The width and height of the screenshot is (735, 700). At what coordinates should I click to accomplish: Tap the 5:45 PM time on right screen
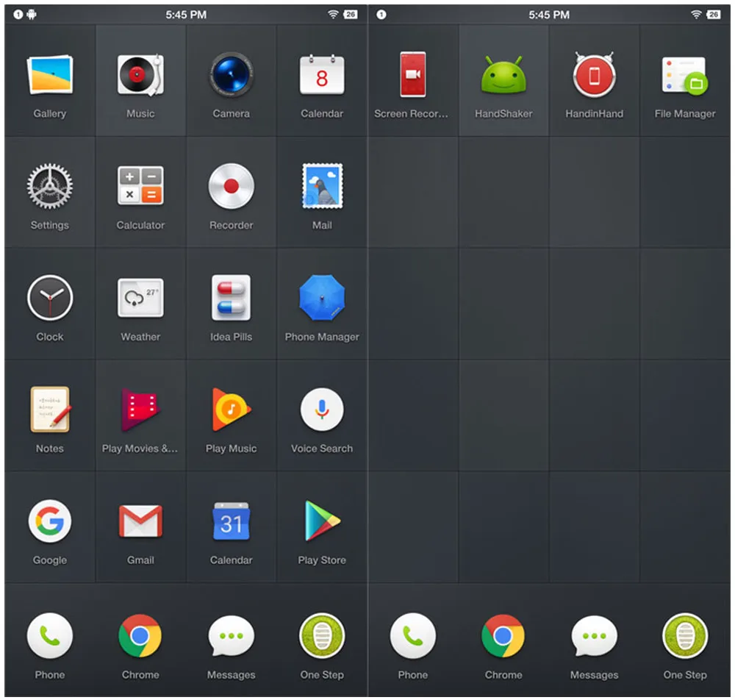click(549, 15)
